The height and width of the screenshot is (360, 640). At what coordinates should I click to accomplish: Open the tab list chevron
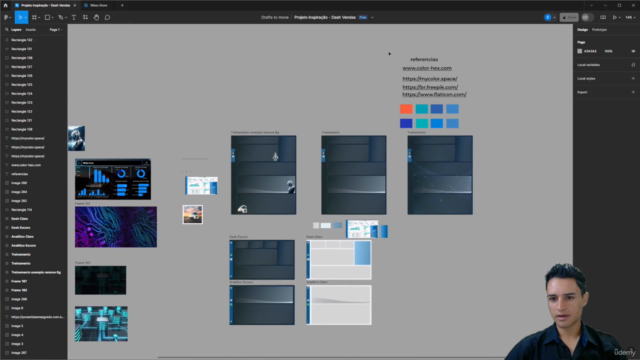pyautogui.click(x=591, y=5)
